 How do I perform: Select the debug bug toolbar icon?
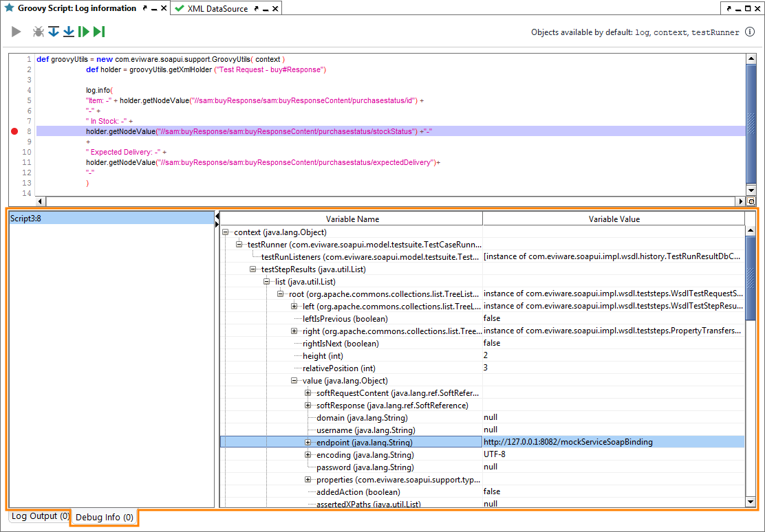click(39, 31)
